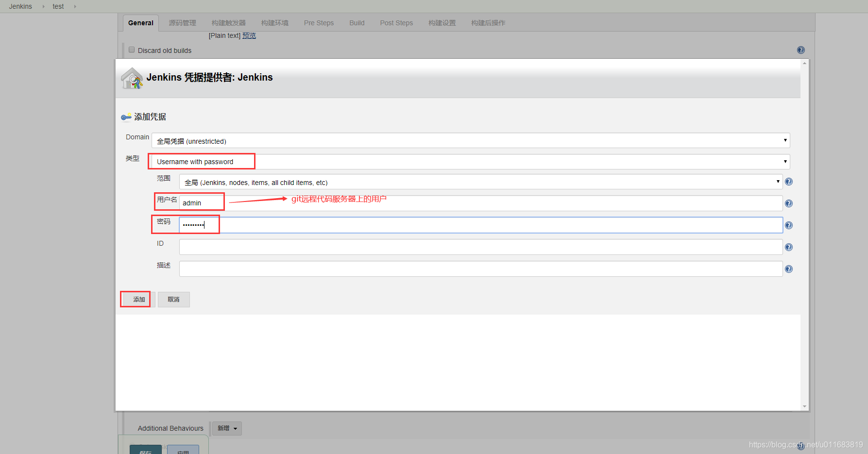Click the 添加 add button
This screenshot has height=454, width=868.
[138, 299]
